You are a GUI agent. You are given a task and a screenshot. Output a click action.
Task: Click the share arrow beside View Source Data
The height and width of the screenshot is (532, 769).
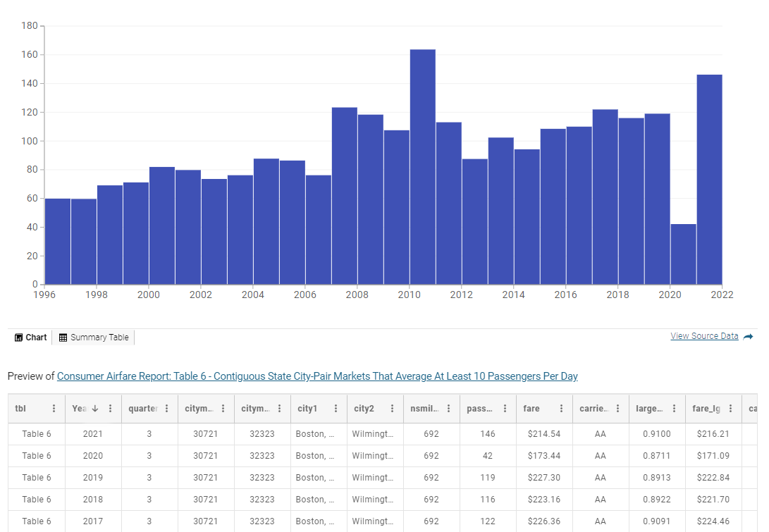749,337
